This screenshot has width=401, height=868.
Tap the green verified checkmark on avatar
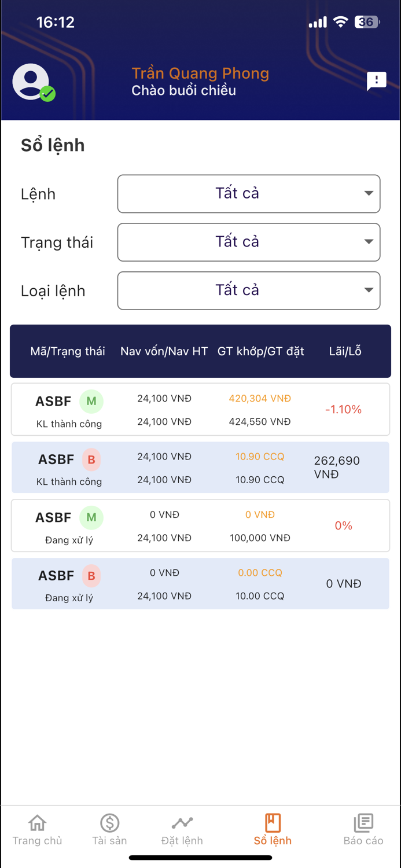(x=48, y=93)
